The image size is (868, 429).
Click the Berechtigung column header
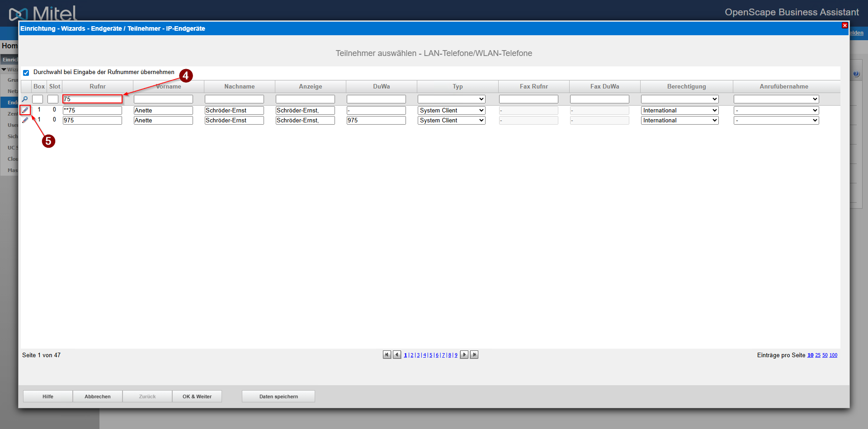686,86
